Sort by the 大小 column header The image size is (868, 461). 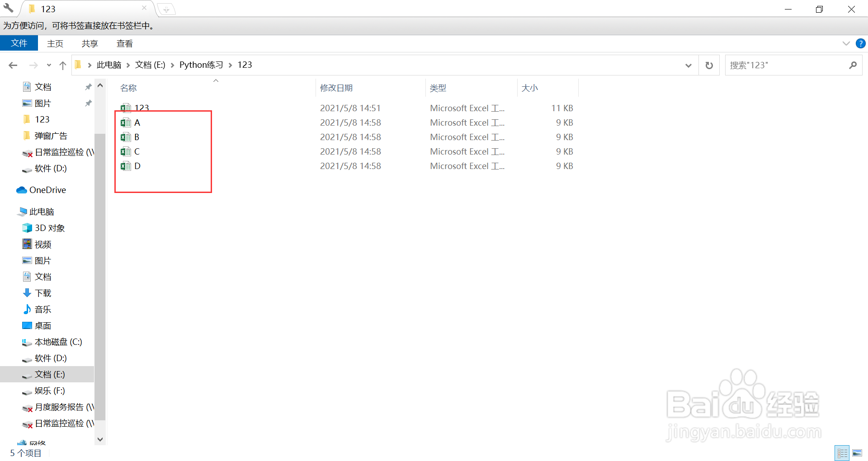click(530, 88)
